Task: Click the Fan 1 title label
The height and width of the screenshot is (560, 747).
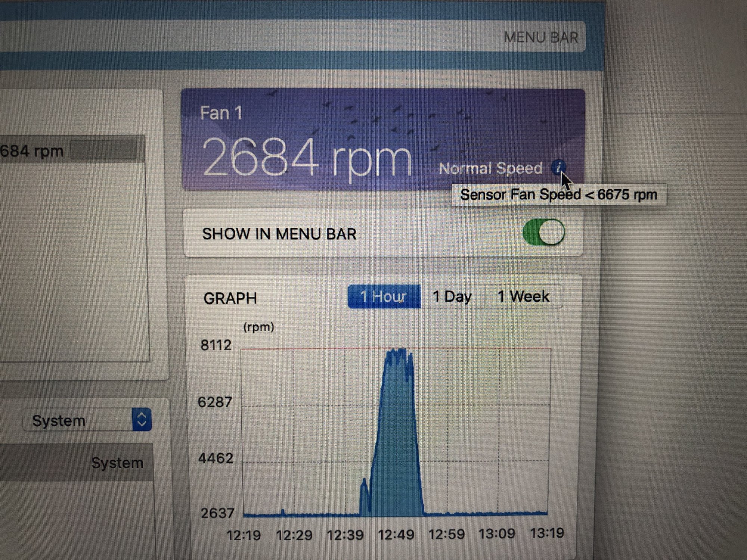Action: tap(221, 113)
